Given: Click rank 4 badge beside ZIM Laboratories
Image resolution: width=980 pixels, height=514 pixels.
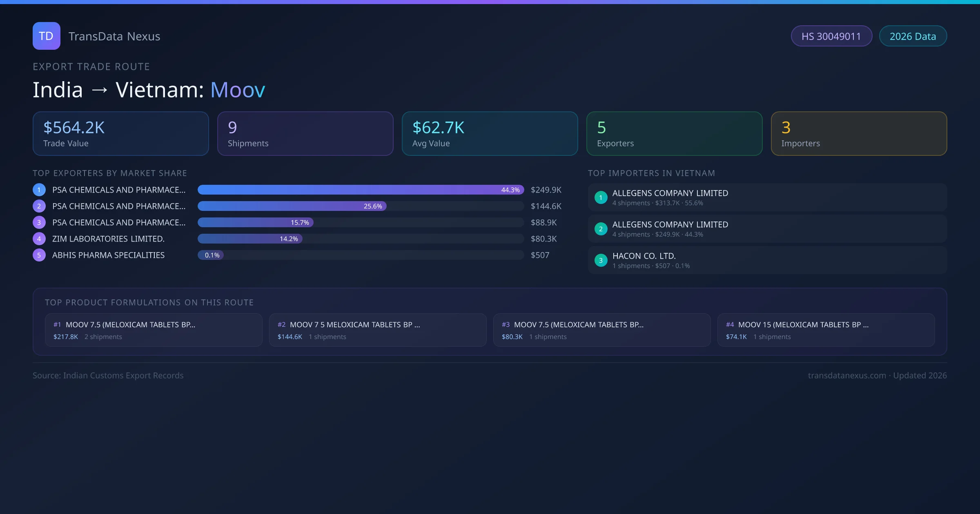Looking at the screenshot, I should [x=39, y=239].
